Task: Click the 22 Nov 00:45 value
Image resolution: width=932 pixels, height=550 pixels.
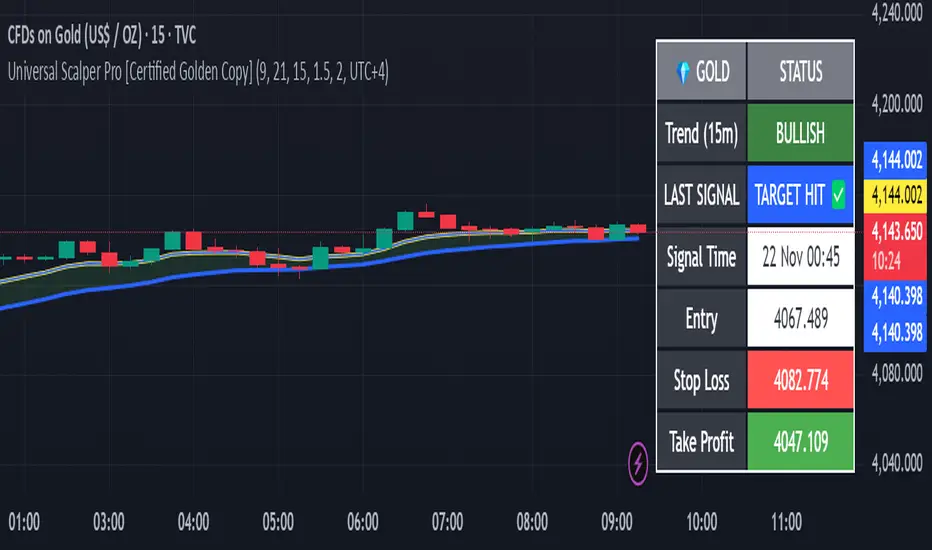Action: pyautogui.click(x=801, y=257)
